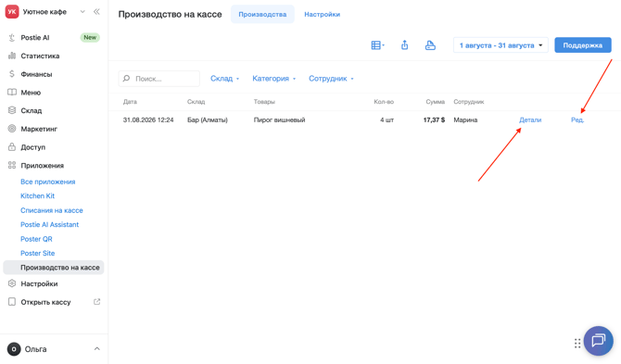Viewport: 621px width, 364px height.
Task: Click the Товары column header
Action: (x=264, y=102)
